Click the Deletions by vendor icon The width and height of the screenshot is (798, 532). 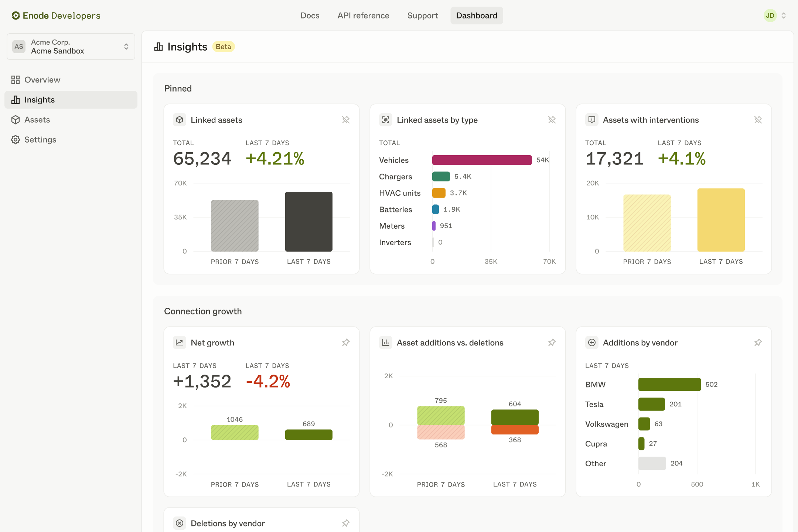180,523
